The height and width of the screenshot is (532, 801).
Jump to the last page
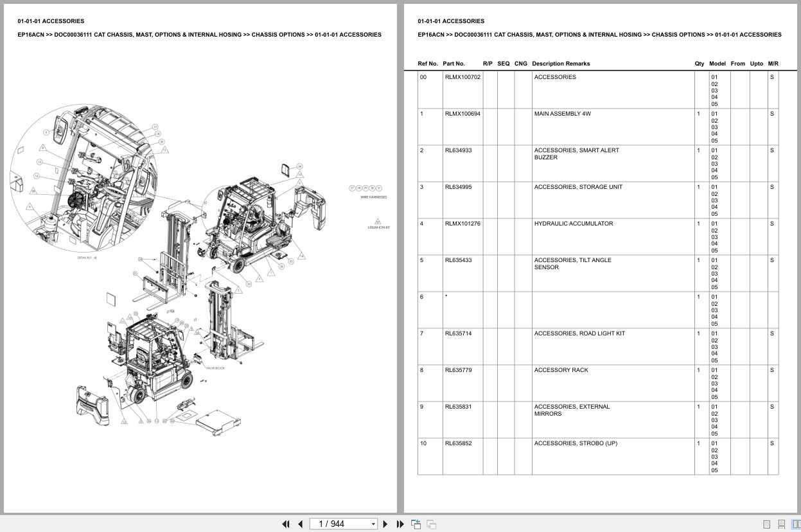(x=399, y=524)
